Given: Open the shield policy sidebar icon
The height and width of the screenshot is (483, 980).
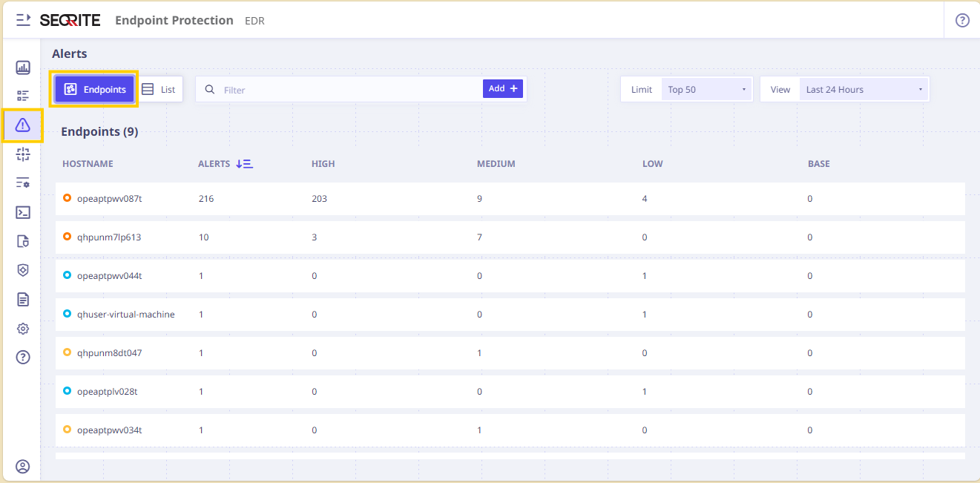Looking at the screenshot, I should [x=23, y=270].
